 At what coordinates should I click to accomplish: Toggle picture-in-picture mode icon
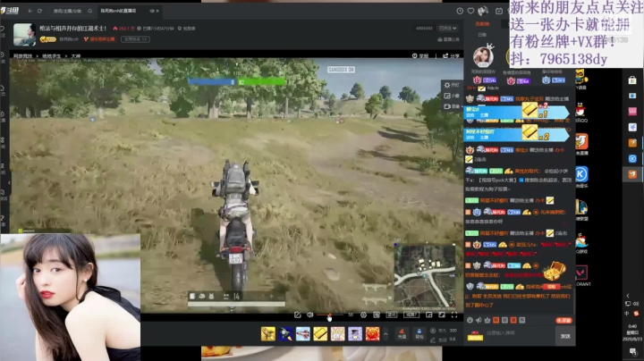[428, 315]
